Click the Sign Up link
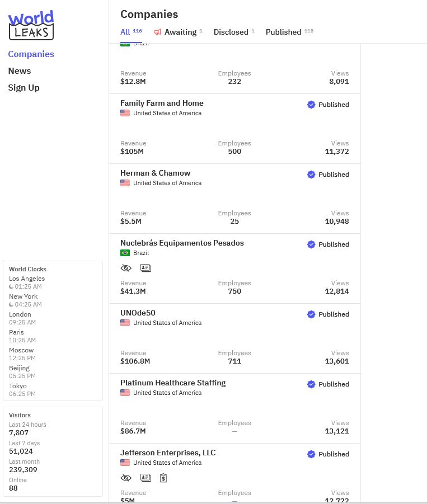 coord(24,88)
